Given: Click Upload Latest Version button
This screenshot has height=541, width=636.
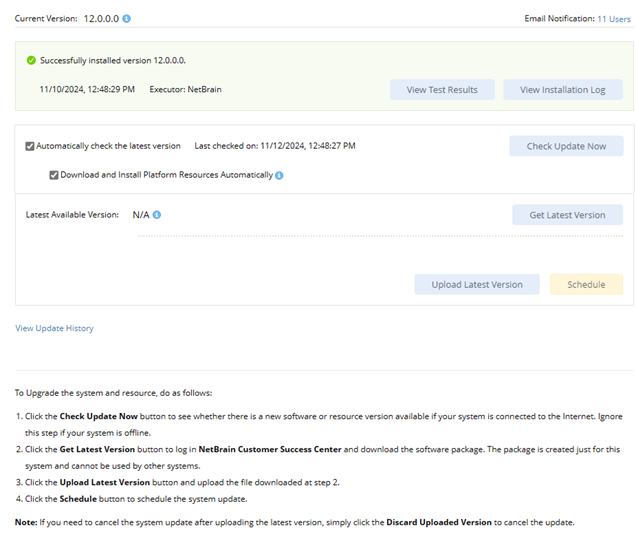Looking at the screenshot, I should 477,284.
